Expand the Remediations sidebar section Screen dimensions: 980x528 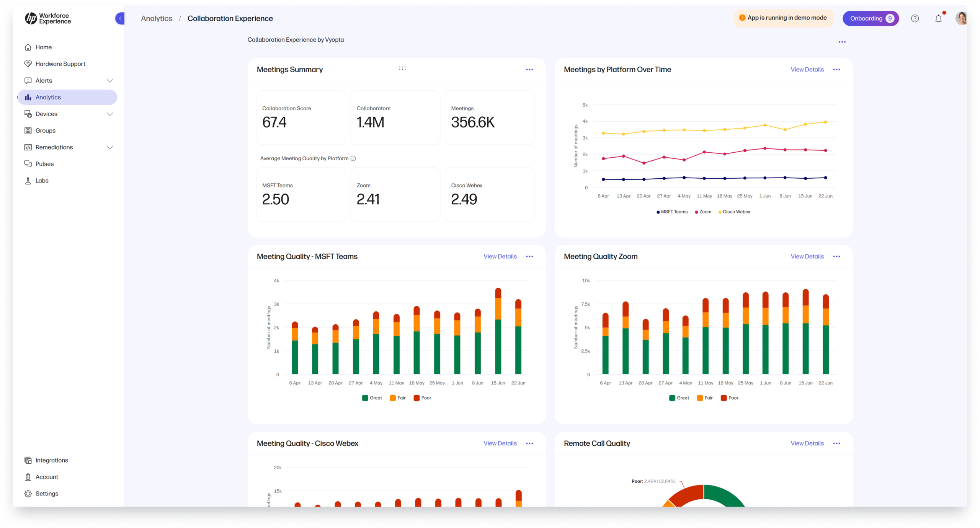click(x=110, y=147)
